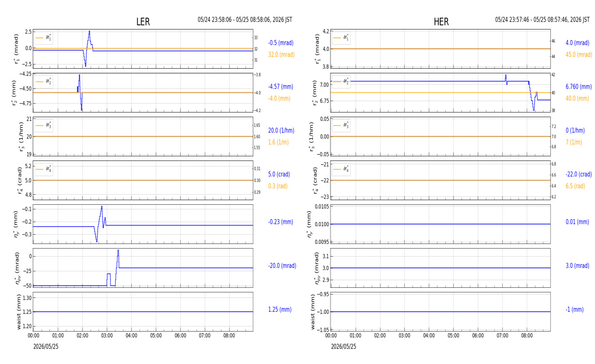Image resolution: width=595 pixels, height=364 pixels.
Task: Click the blue -0.5 (mrad) value
Action: tap(281, 43)
